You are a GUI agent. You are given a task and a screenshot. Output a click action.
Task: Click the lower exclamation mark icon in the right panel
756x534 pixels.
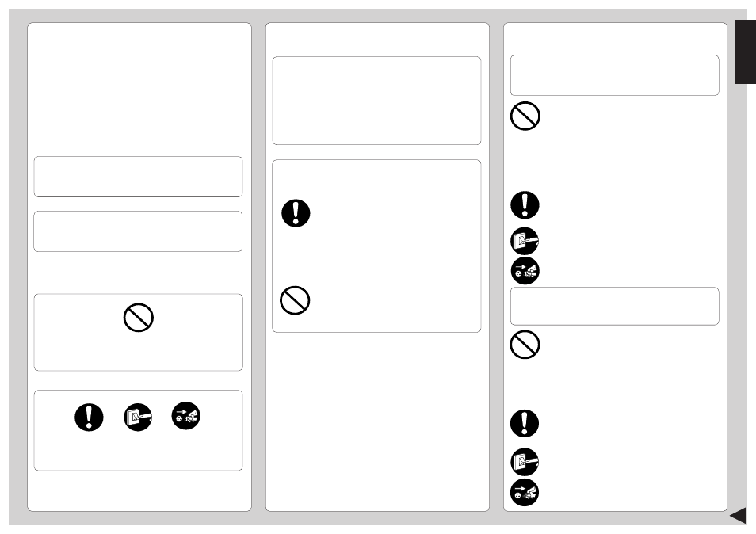click(525, 424)
